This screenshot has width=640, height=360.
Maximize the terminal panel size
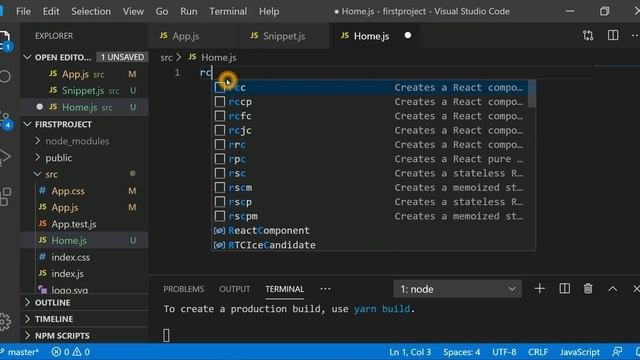612,289
